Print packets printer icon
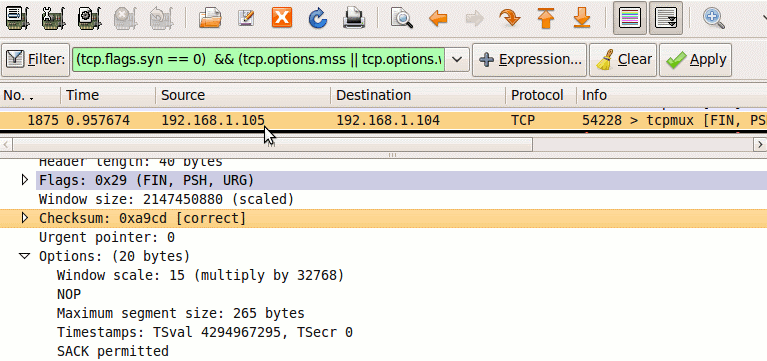The width and height of the screenshot is (767, 361). tap(354, 18)
